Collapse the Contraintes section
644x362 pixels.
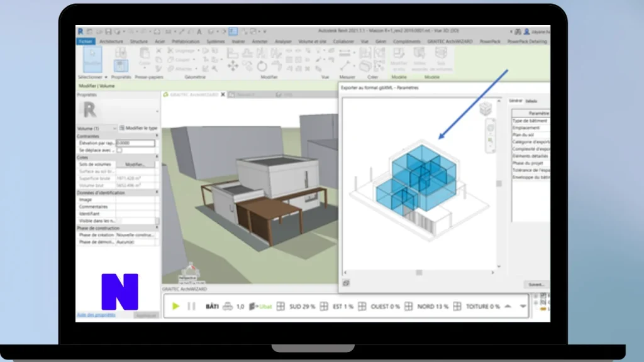tap(157, 136)
